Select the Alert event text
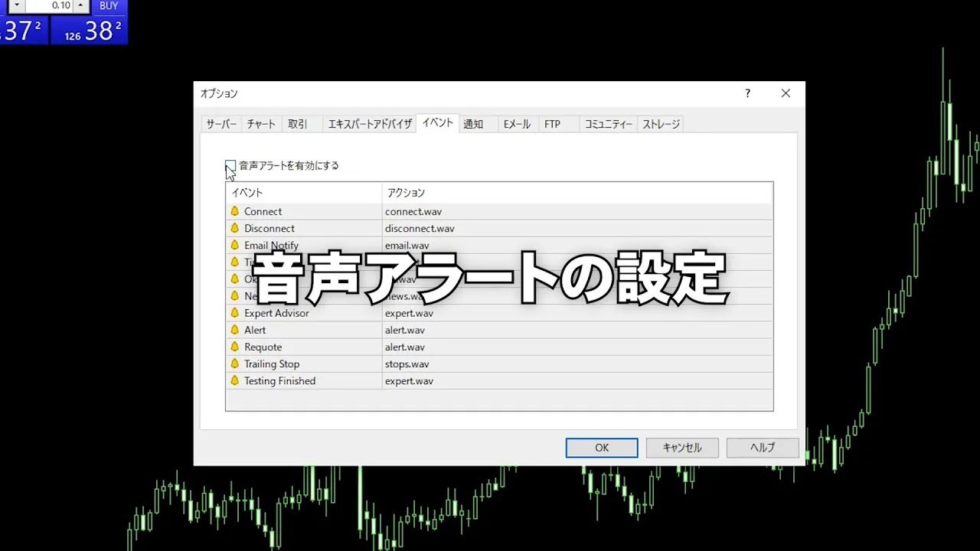Image resolution: width=980 pixels, height=551 pixels. click(x=255, y=330)
